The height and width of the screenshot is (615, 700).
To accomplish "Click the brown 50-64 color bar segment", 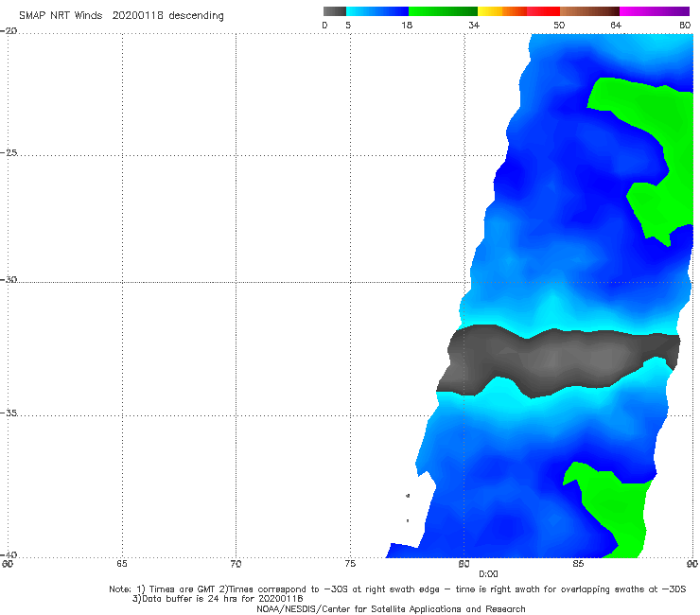I will [589, 11].
